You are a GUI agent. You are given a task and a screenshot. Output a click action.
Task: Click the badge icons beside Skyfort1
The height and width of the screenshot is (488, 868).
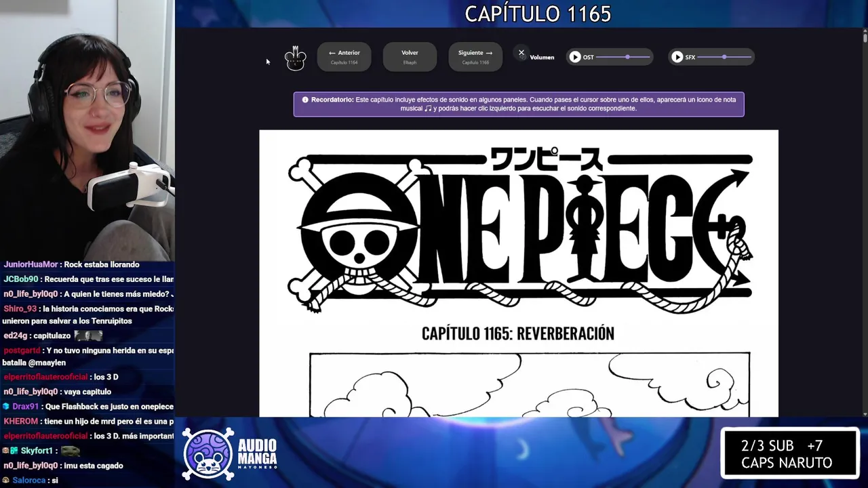point(10,451)
